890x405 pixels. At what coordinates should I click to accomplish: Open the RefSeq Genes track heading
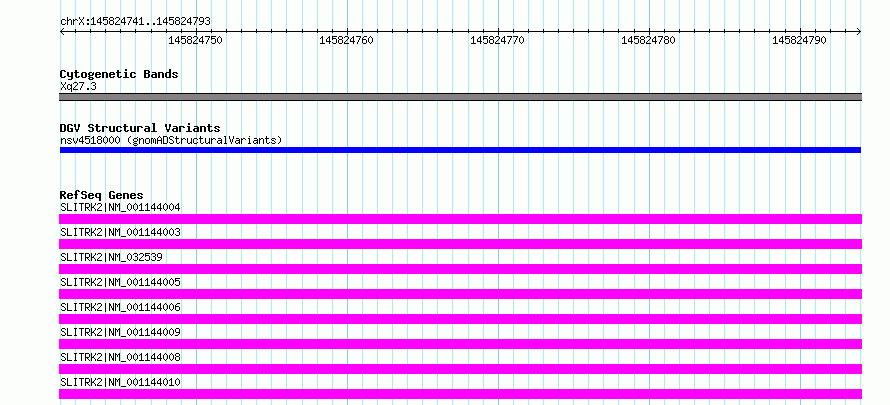point(102,195)
